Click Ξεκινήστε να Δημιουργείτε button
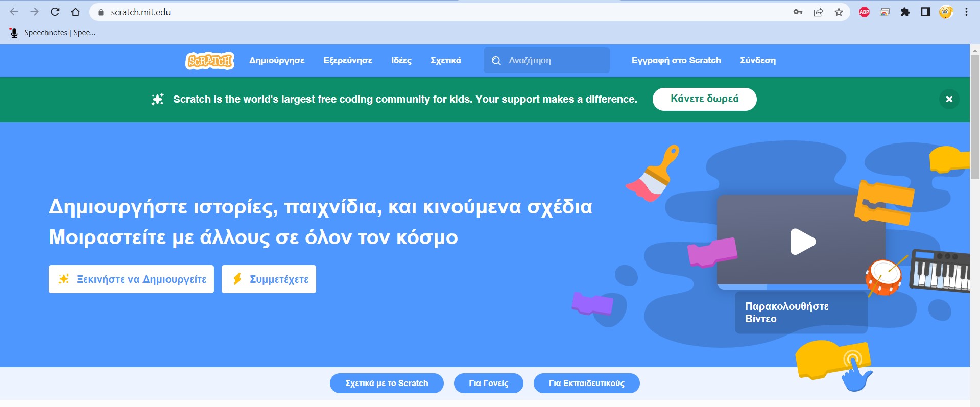 tap(131, 279)
